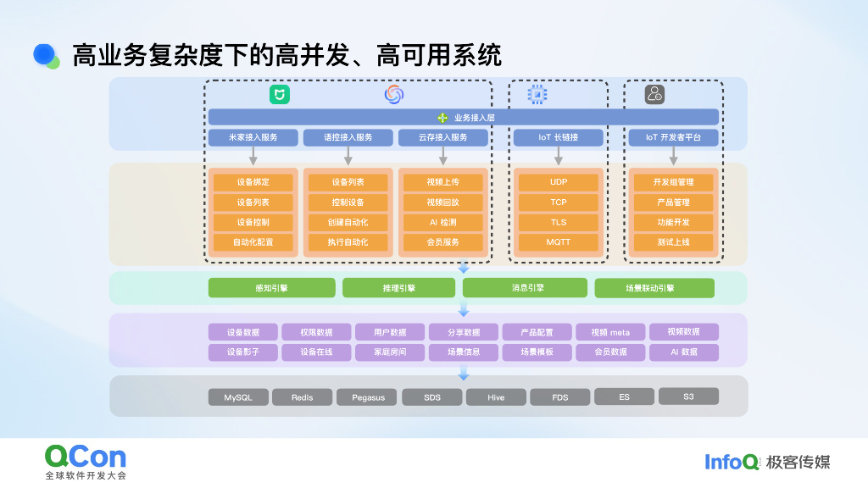Click the 云存接入服务 box
The height and width of the screenshot is (488, 868).
[x=442, y=137]
